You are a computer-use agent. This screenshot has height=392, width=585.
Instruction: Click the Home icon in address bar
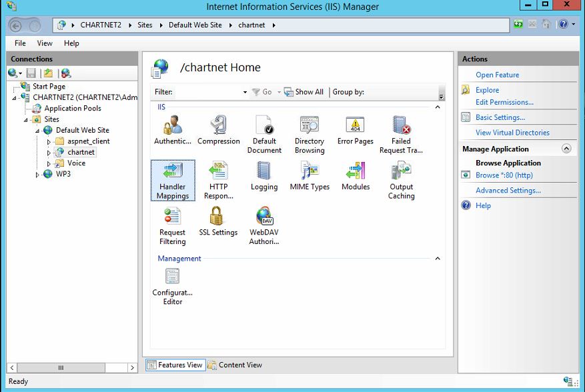[546, 24]
